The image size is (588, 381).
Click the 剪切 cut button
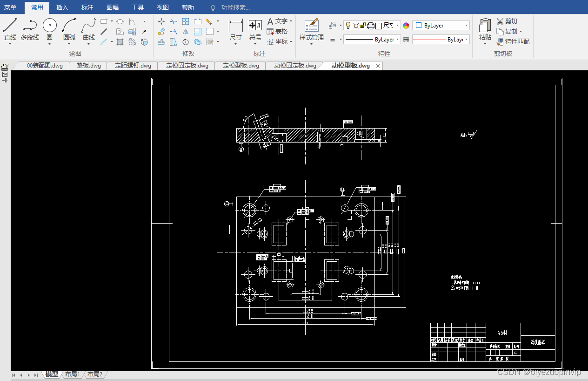(x=507, y=21)
